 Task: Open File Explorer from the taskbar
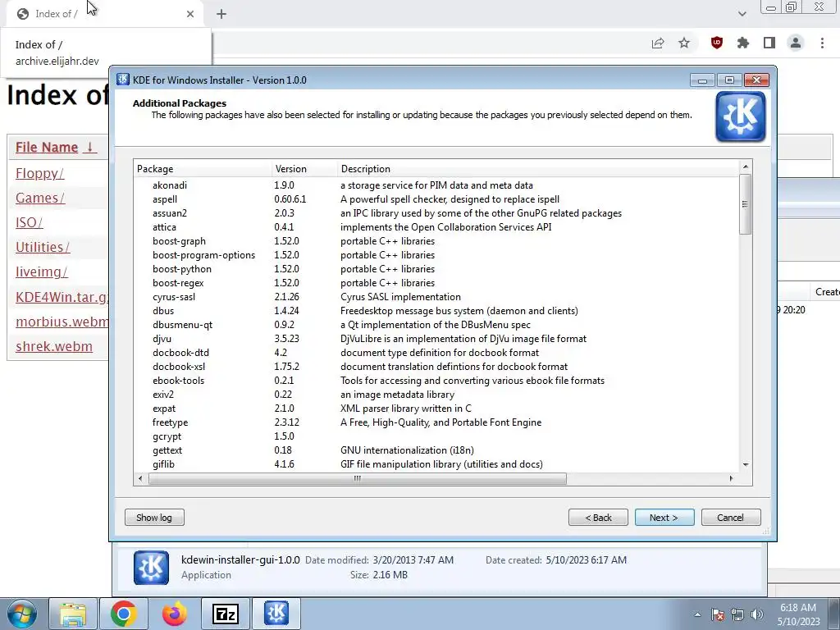[x=73, y=614]
